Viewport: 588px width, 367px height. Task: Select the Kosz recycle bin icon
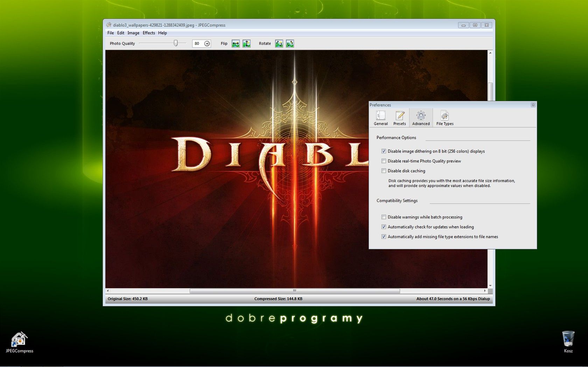[x=568, y=342]
